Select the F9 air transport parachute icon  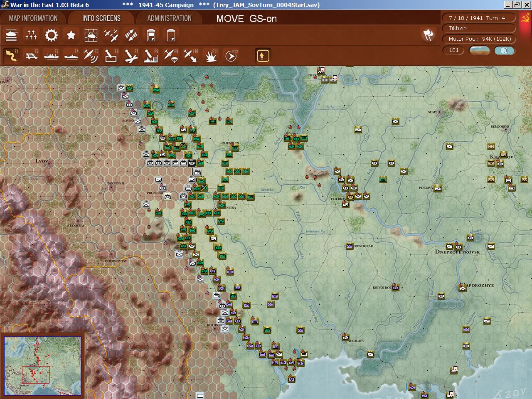tap(171, 55)
